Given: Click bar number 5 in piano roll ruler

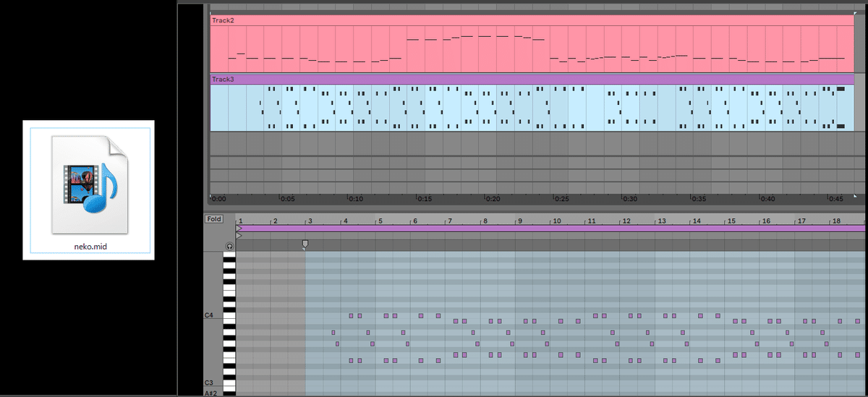Looking at the screenshot, I should (x=380, y=220).
